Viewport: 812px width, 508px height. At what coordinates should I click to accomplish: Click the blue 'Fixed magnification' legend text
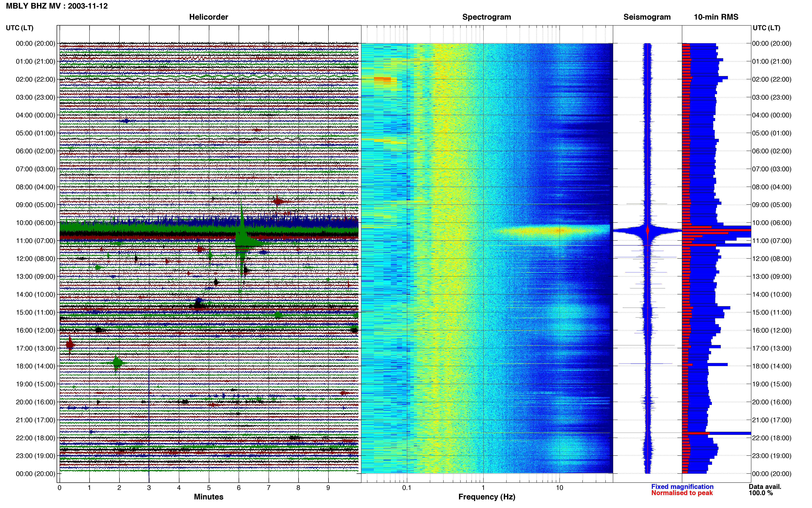(x=682, y=486)
